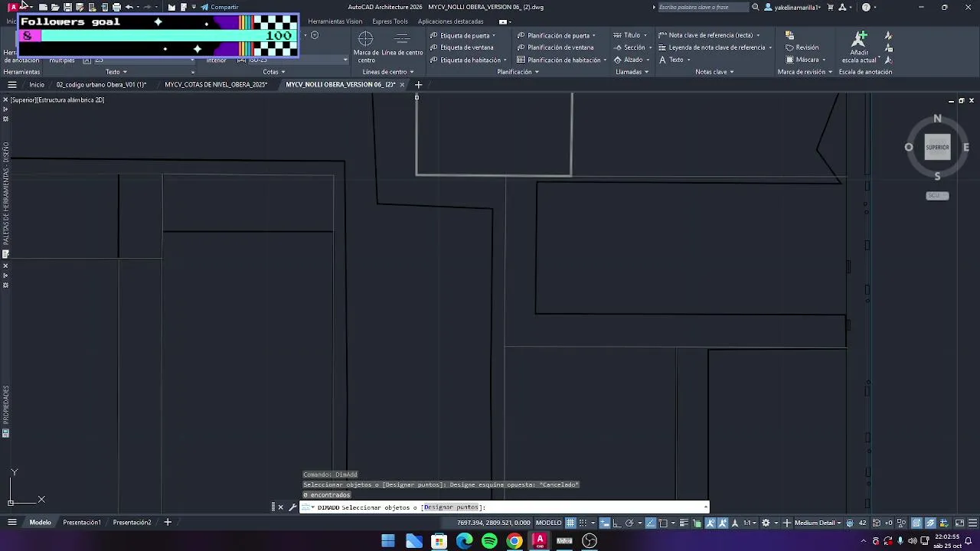Click the New drawing icon in quick access toolbar
980x551 pixels.
43,7
